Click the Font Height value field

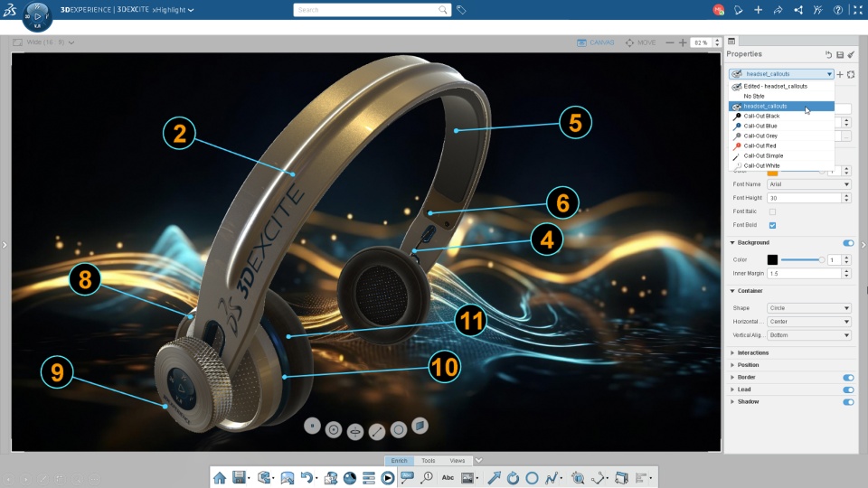(x=805, y=198)
